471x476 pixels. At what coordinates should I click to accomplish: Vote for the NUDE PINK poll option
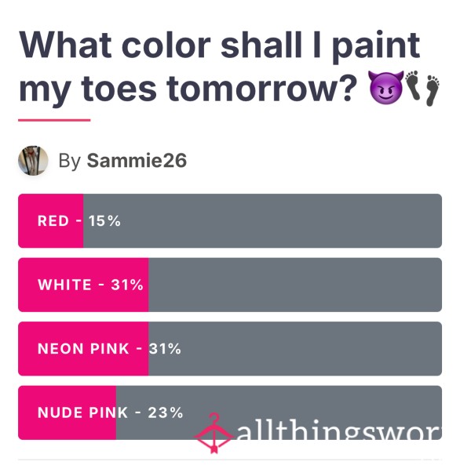pyautogui.click(x=230, y=412)
